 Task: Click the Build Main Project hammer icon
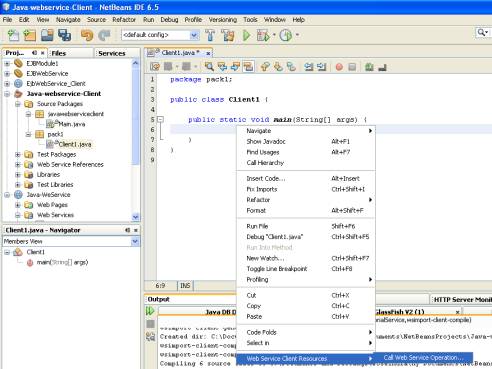(x=210, y=35)
